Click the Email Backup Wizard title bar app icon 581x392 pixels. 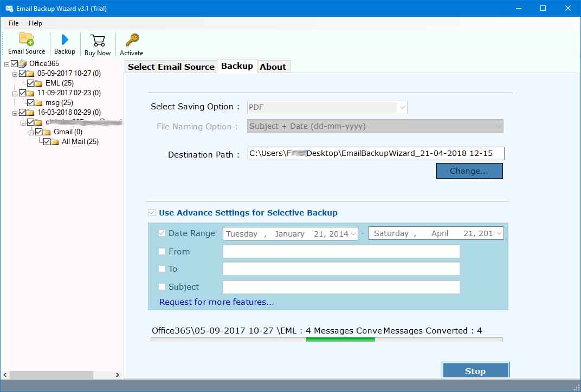(x=9, y=8)
